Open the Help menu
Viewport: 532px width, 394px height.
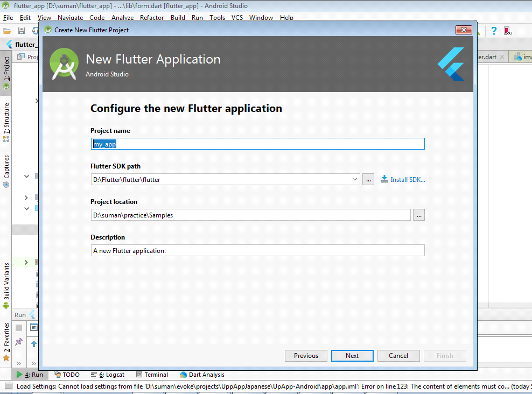click(286, 18)
